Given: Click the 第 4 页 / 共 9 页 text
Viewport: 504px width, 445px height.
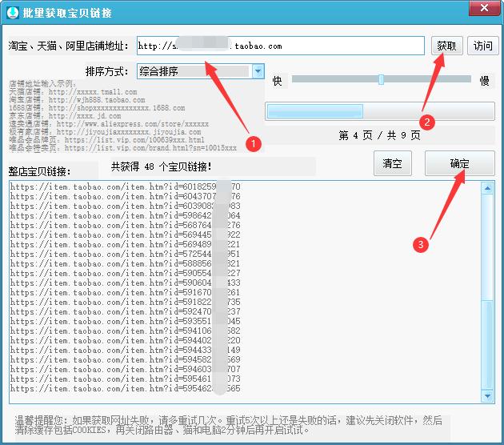Looking at the screenshot, I should [x=379, y=135].
